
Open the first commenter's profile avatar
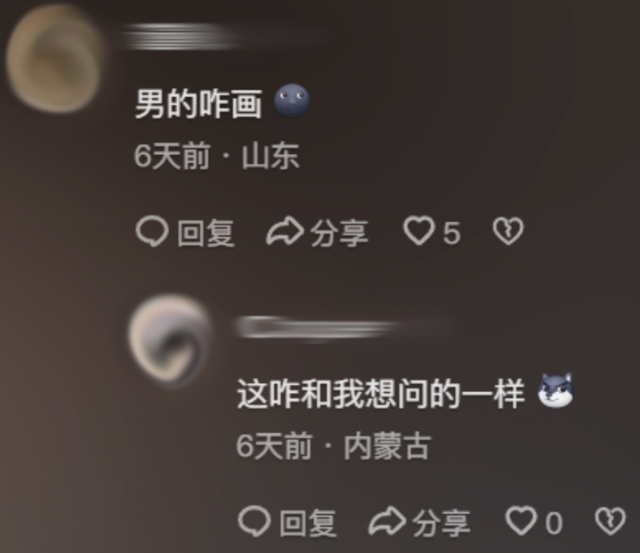[x=55, y=58]
